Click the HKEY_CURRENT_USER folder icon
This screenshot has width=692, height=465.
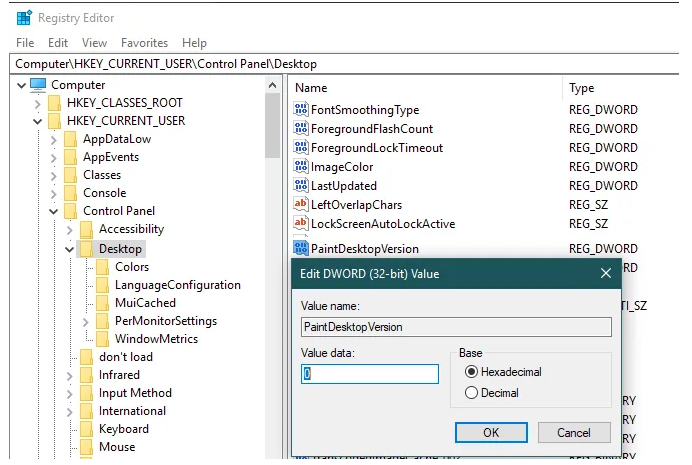[54, 121]
